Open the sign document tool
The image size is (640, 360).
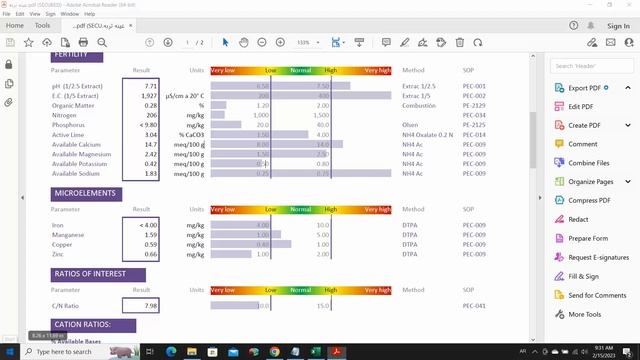[423, 42]
